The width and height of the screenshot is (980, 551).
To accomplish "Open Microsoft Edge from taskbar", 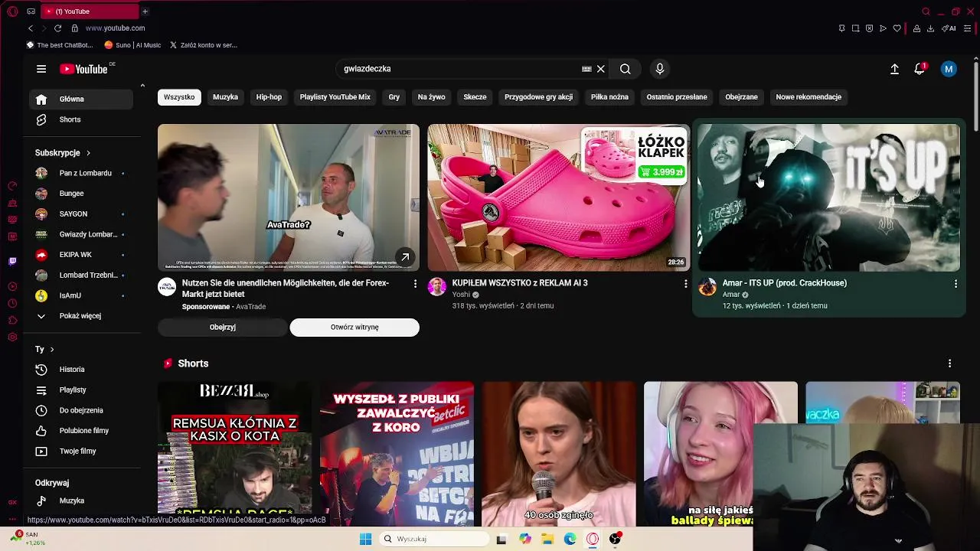I will click(570, 539).
